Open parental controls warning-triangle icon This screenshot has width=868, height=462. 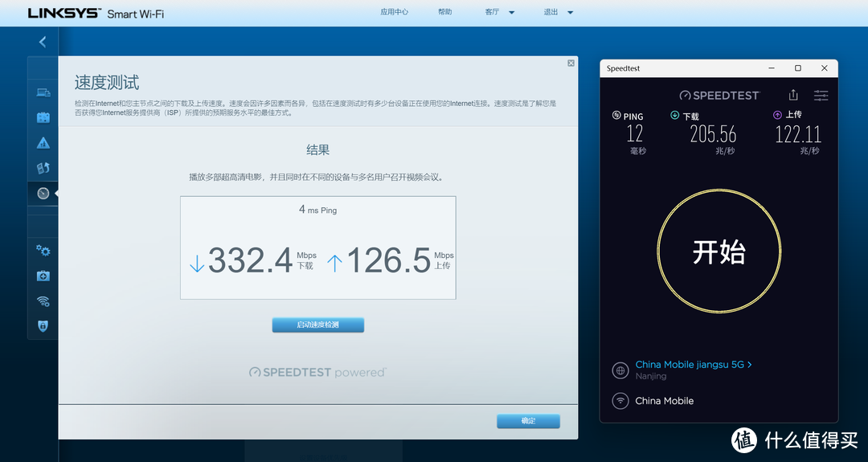43,143
